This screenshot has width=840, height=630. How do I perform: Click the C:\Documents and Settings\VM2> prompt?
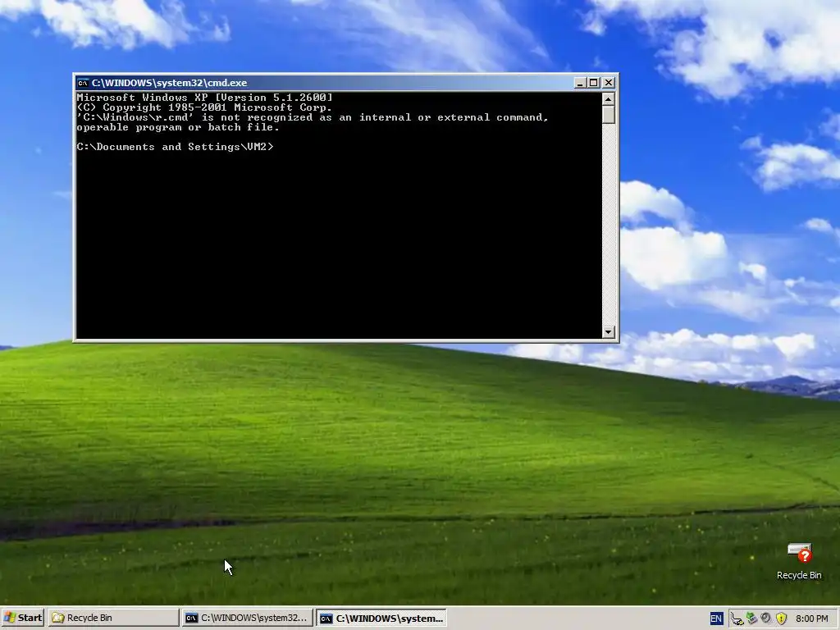pyautogui.click(x=175, y=147)
